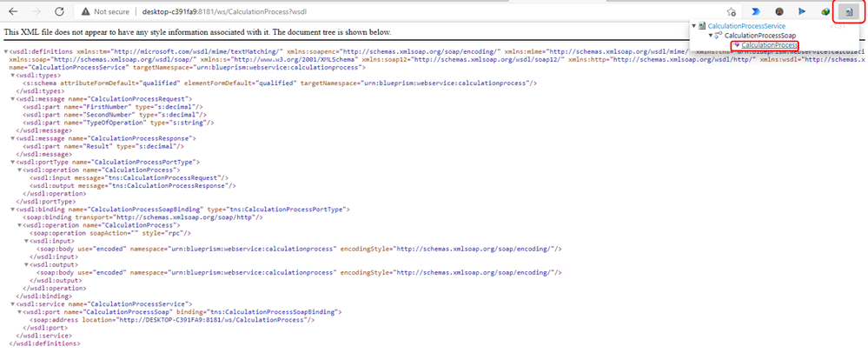
Task: Collapse the wsdl:service CalculationProcessService element
Action: (12, 304)
